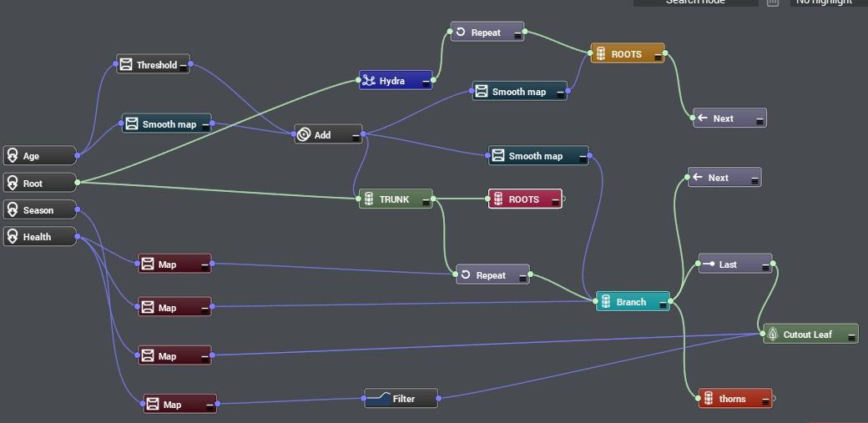Collapse the TRUNK node via its minus button
This screenshot has width=868, height=423.
click(426, 202)
